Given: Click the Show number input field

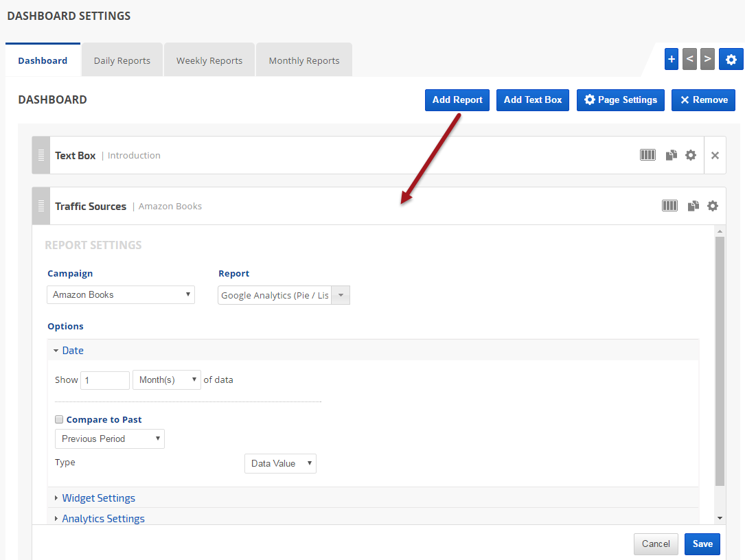Looking at the screenshot, I should click(104, 380).
